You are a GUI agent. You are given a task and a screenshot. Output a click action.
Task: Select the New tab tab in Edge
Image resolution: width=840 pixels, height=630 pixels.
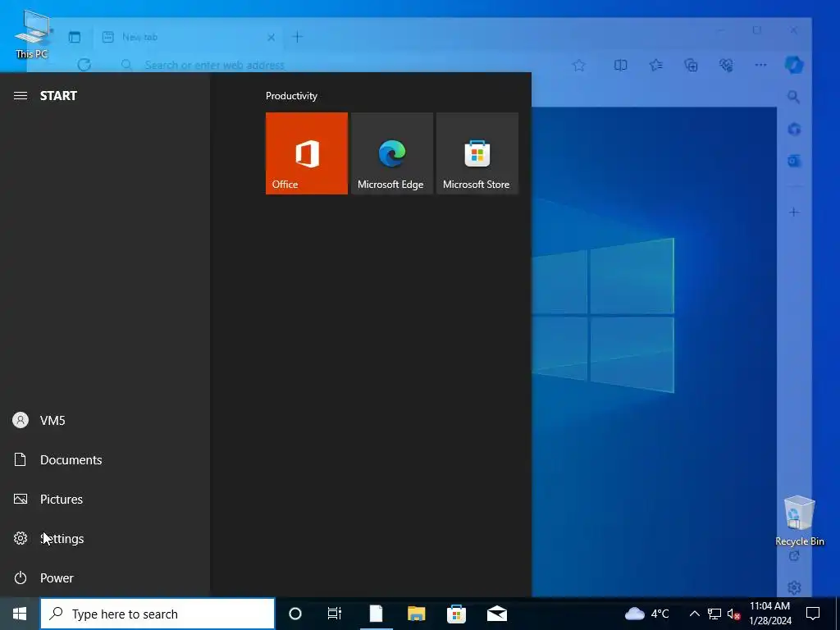tap(188, 37)
